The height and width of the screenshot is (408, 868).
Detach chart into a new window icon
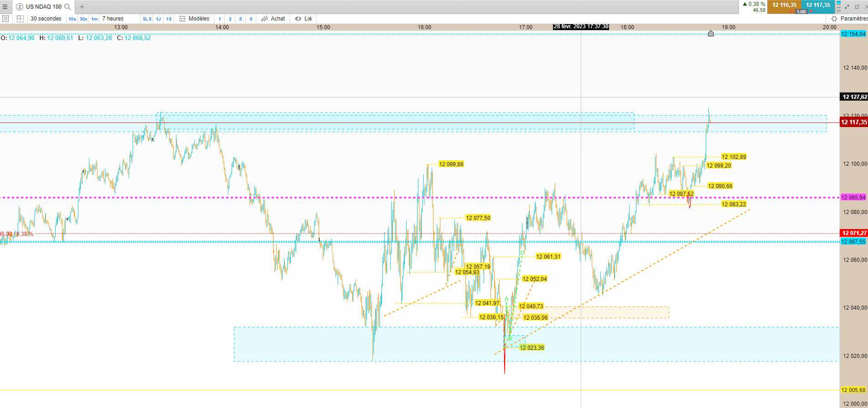[857, 7]
